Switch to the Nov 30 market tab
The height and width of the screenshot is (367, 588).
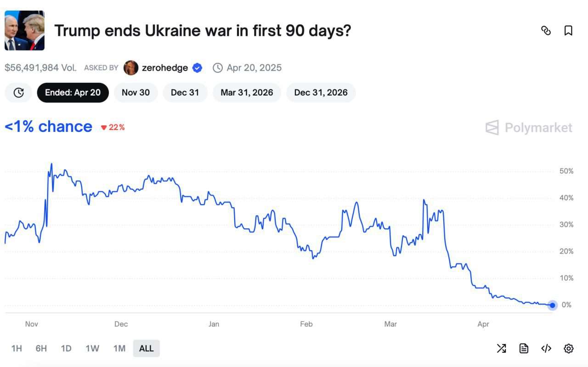(136, 93)
